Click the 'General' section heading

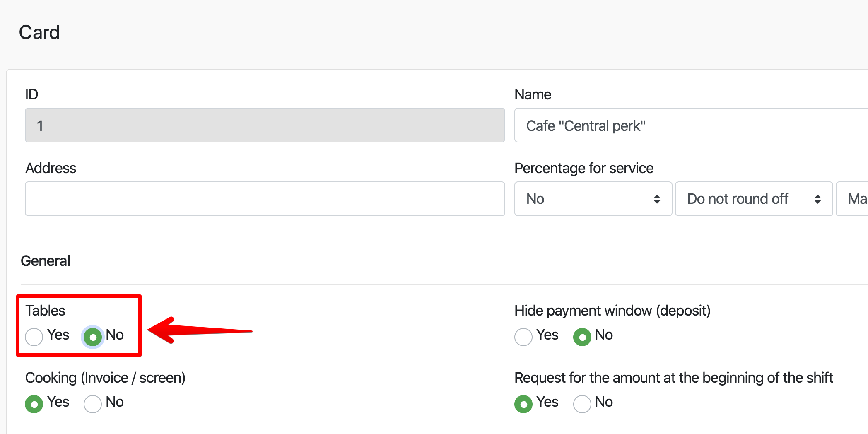[x=45, y=261]
